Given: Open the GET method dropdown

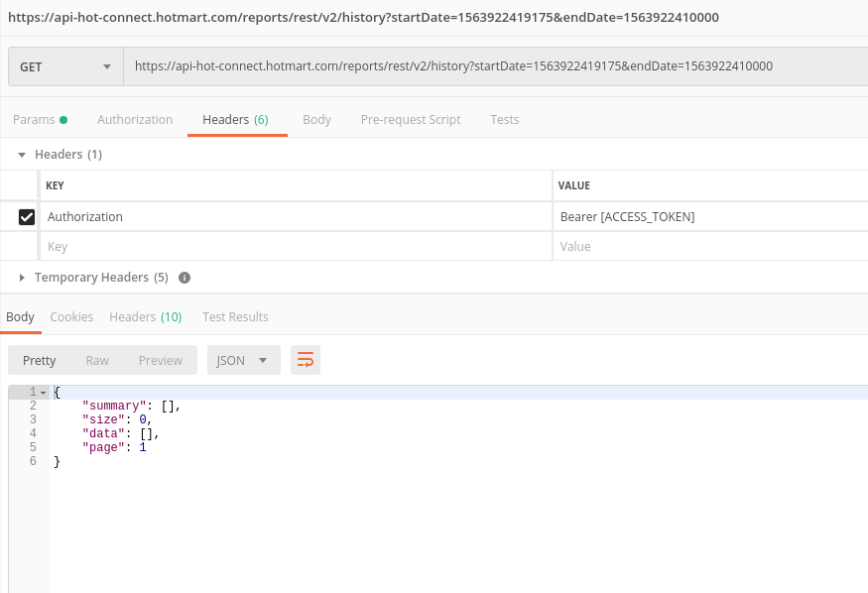Looking at the screenshot, I should tap(65, 66).
